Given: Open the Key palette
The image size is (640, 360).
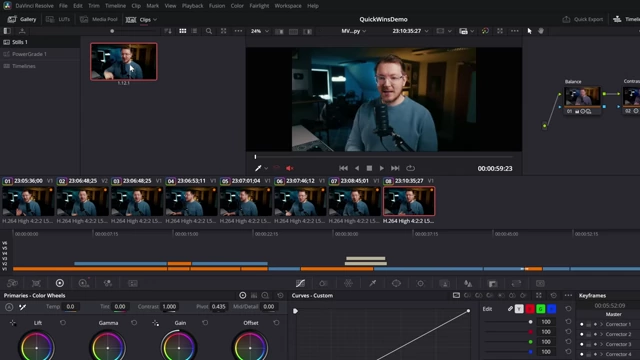Looking at the screenshot, I should point(493,283).
